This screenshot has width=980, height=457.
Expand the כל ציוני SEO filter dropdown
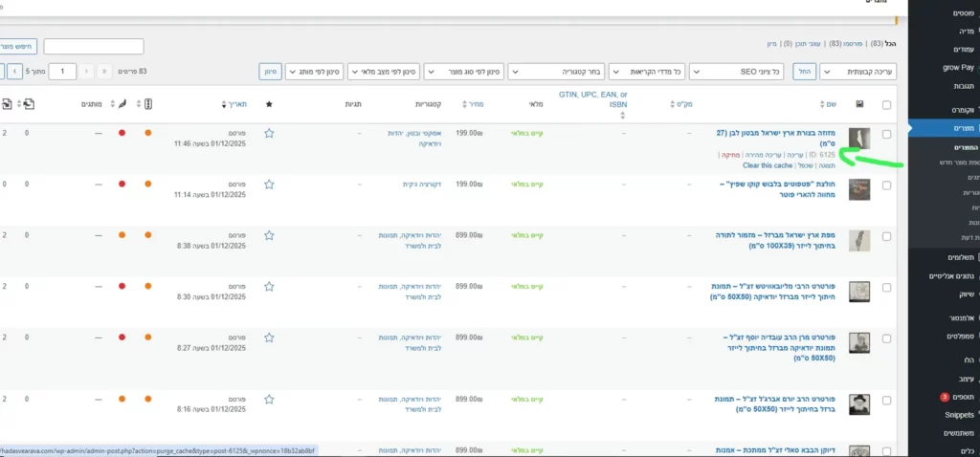736,72
